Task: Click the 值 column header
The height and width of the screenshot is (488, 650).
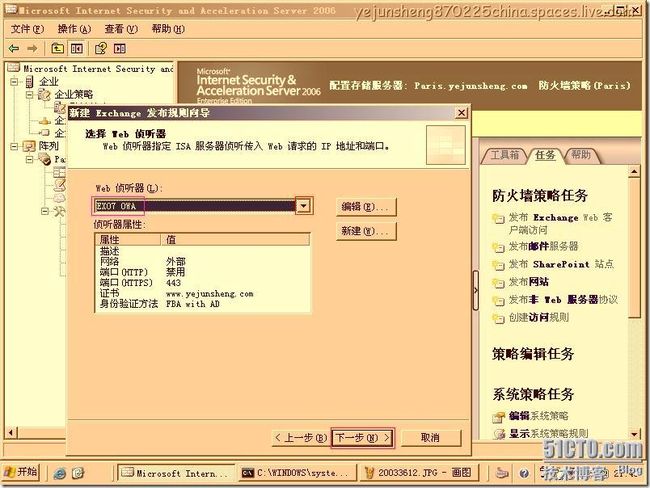Action: 235,239
